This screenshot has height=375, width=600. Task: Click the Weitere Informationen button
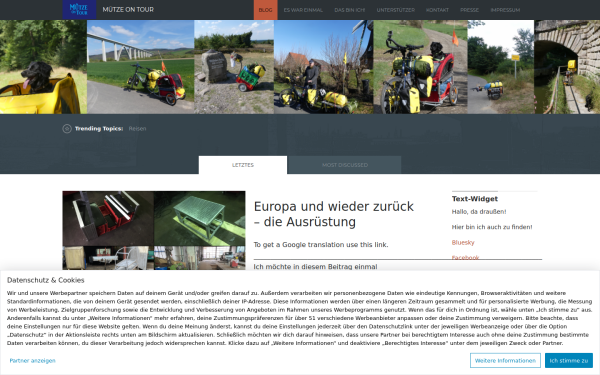tap(505, 360)
